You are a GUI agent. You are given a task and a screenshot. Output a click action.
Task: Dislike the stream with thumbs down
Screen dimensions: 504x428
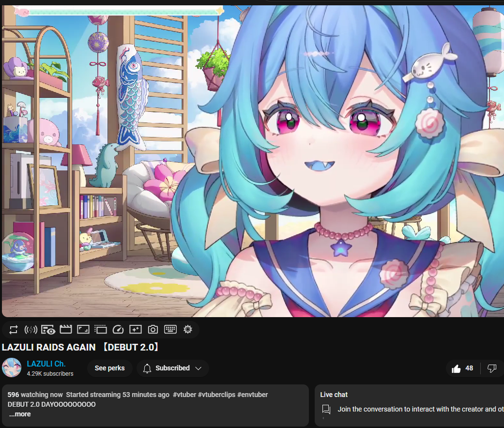[492, 368]
